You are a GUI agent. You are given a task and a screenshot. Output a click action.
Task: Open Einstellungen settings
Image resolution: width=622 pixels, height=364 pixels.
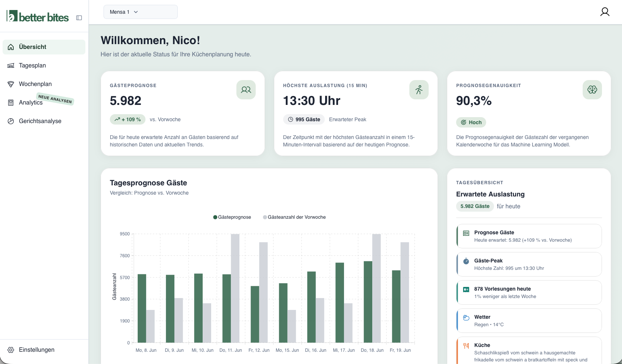click(x=44, y=350)
